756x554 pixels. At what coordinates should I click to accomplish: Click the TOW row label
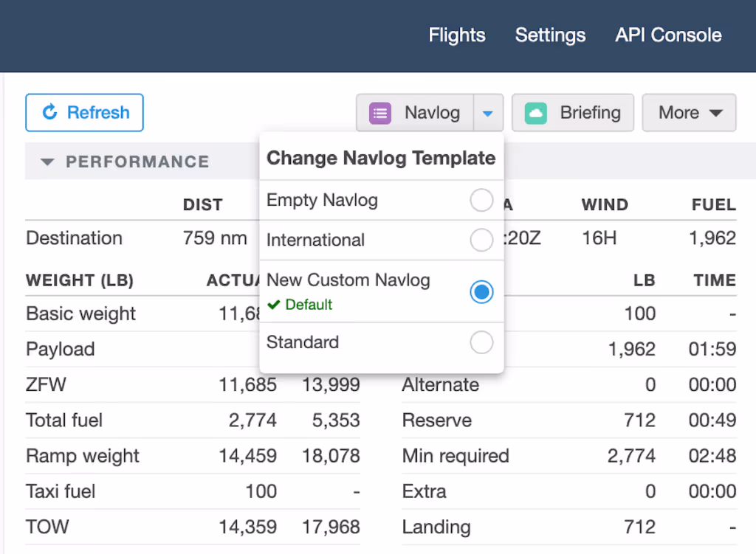point(47,527)
